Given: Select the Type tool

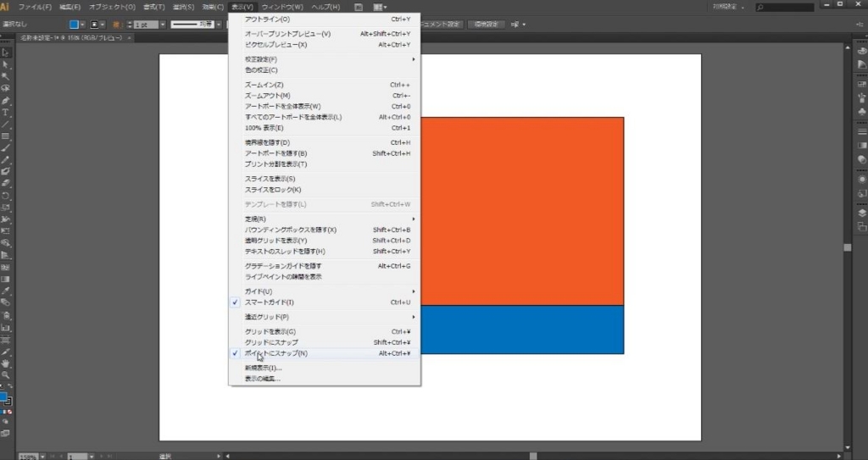Looking at the screenshot, I should coord(6,113).
